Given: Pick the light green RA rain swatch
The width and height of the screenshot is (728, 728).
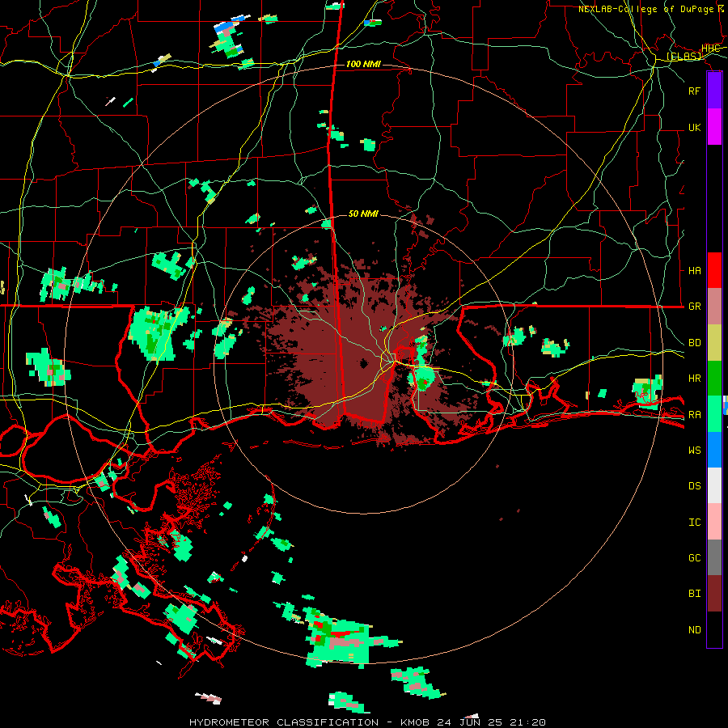Looking at the screenshot, I should [714, 414].
